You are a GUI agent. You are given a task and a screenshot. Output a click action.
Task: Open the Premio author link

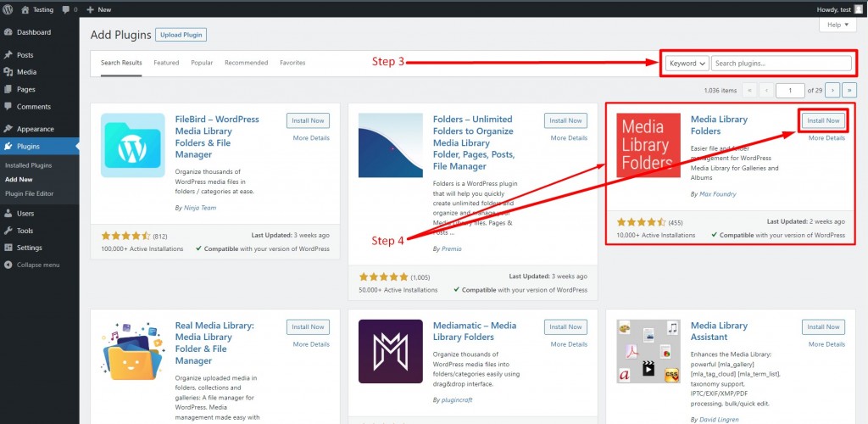[451, 248]
